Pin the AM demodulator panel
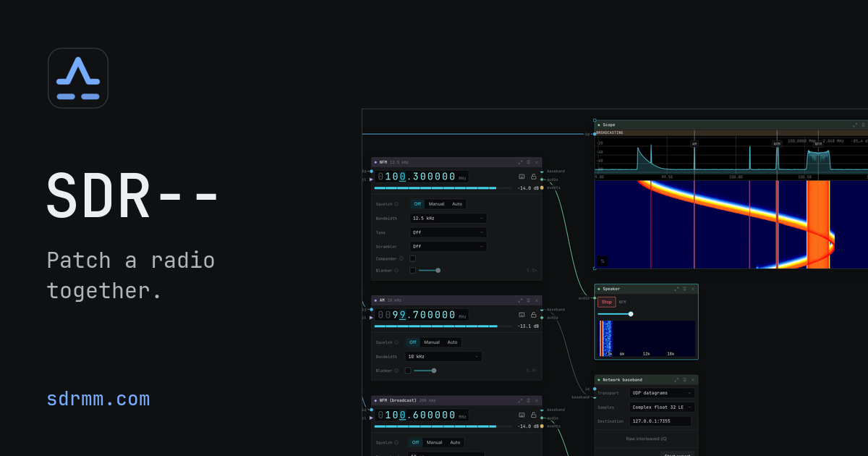 tap(528, 300)
